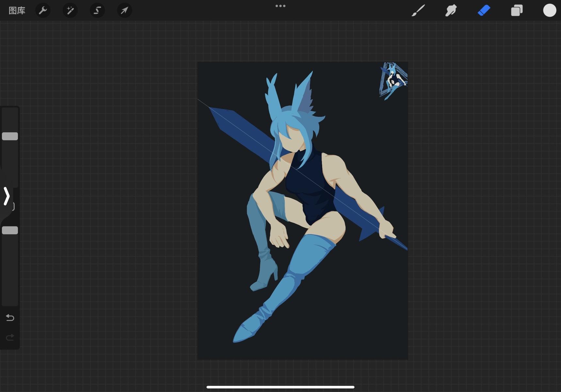The image size is (561, 392).
Task: Activate the Selection tool
Action: pos(97,10)
